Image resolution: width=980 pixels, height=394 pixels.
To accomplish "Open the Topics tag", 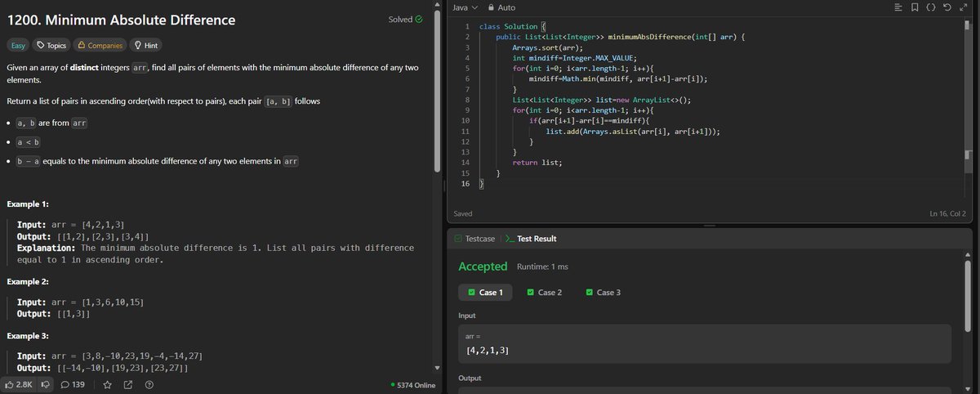I will click(52, 46).
